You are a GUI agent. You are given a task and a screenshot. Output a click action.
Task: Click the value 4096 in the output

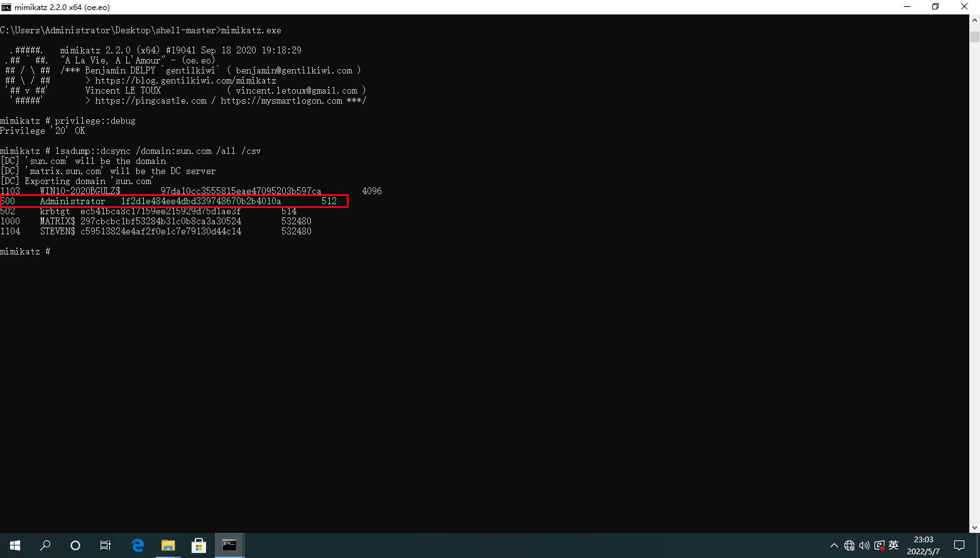[x=372, y=191]
